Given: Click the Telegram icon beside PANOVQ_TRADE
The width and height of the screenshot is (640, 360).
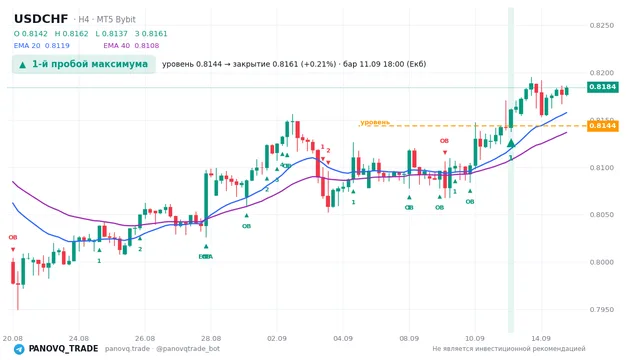Looking at the screenshot, I should 19,349.
